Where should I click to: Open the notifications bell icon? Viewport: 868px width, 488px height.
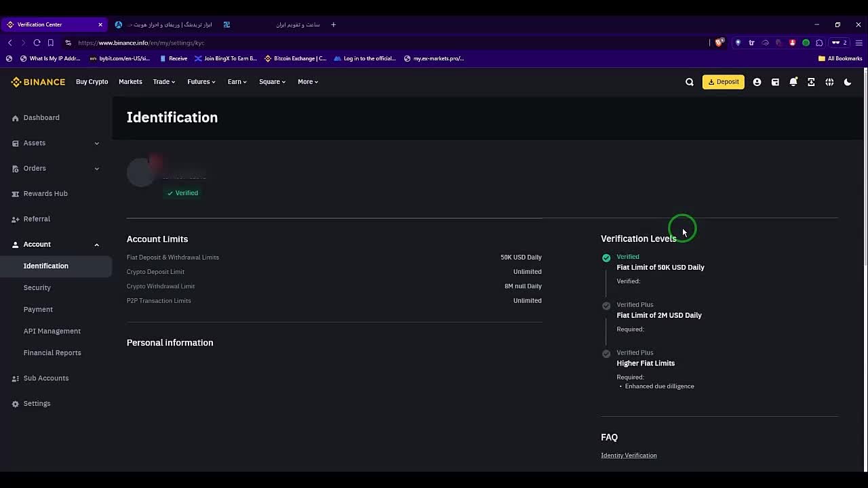[x=793, y=82]
